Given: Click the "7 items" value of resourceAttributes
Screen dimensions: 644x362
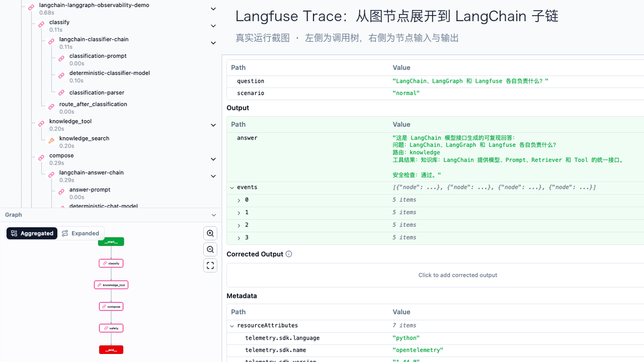Looking at the screenshot, I should pyautogui.click(x=404, y=326).
